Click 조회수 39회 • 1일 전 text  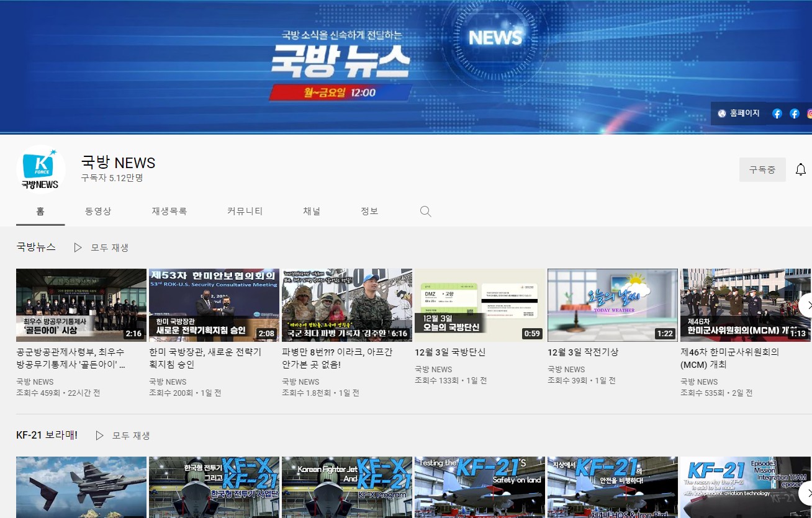coord(581,380)
